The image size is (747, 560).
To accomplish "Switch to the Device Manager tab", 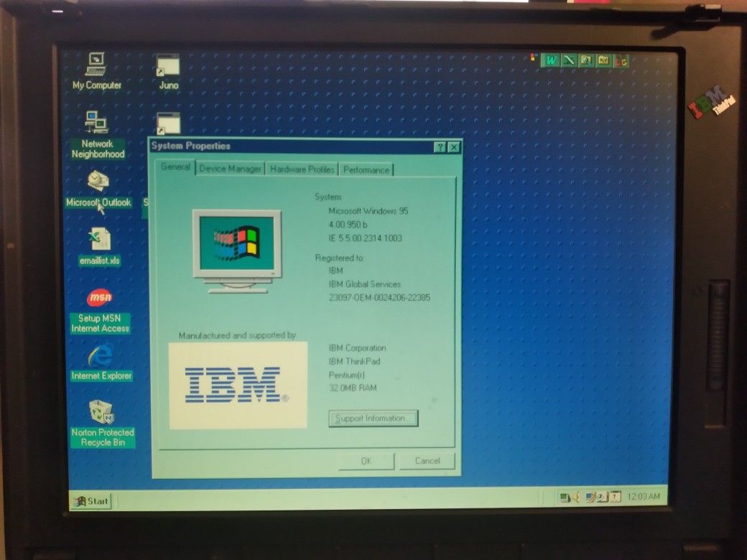I will coord(230,169).
